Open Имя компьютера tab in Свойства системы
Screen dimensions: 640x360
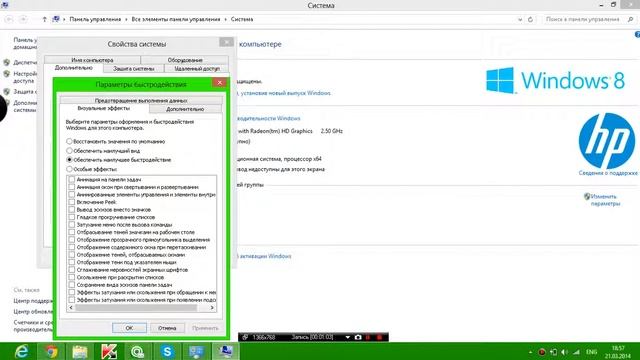tap(92, 60)
